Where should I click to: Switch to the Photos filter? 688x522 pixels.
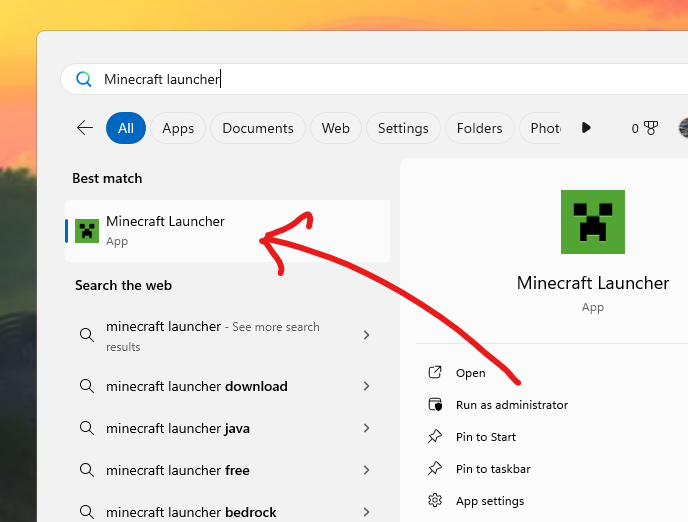541,128
